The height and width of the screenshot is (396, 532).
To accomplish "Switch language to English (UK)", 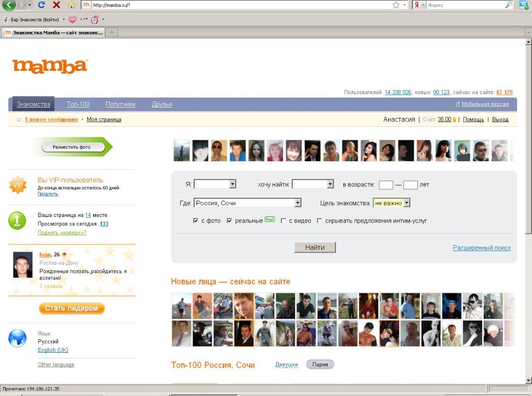I will [53, 350].
